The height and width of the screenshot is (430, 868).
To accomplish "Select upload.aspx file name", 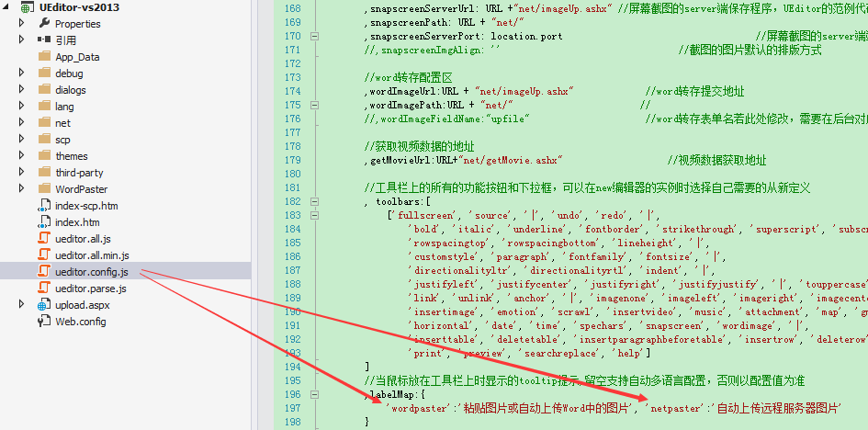I will pyautogui.click(x=81, y=305).
